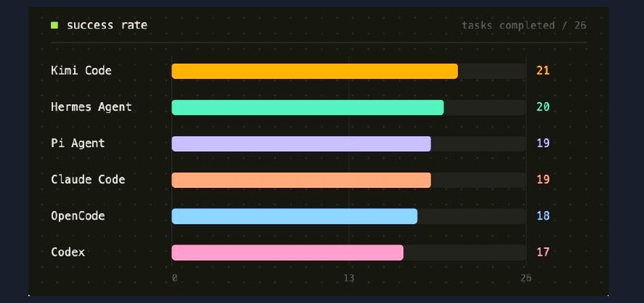Click the 'Claude Code' label
644x303 pixels.
click(x=88, y=180)
